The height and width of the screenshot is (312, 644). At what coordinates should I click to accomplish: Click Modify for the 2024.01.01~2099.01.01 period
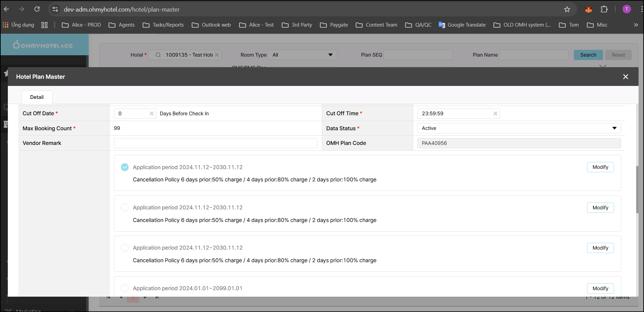[600, 288]
